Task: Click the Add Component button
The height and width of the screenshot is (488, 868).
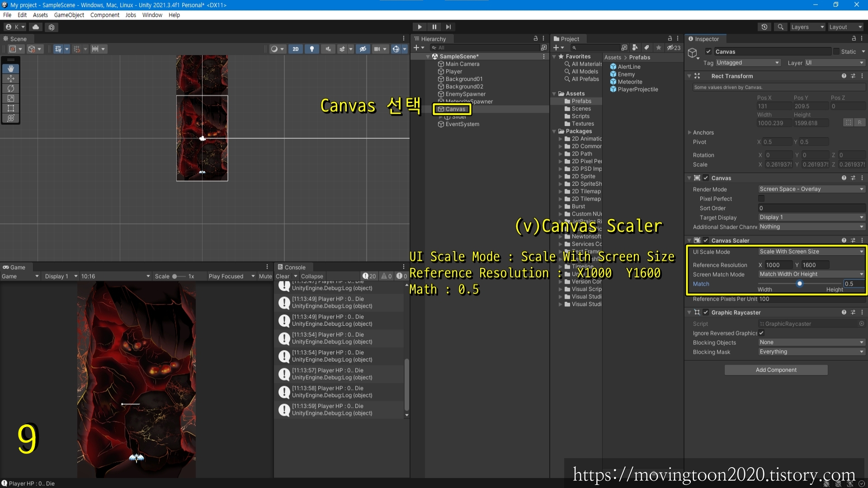Action: tap(776, 370)
